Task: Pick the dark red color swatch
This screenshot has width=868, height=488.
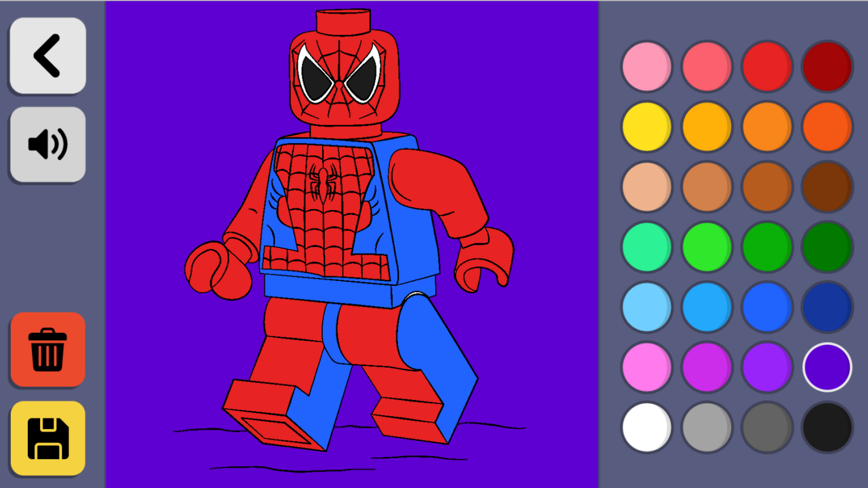Action: (827, 67)
